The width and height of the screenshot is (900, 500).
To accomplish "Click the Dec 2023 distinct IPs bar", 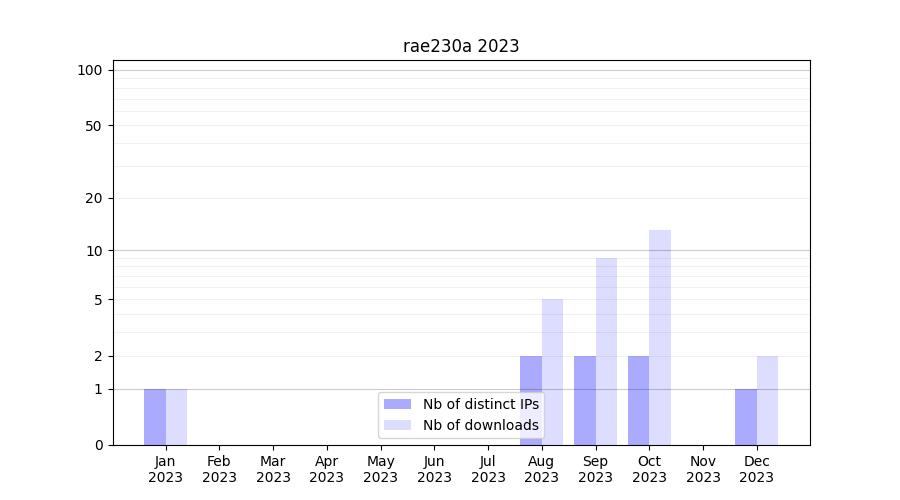I will [x=746, y=417].
